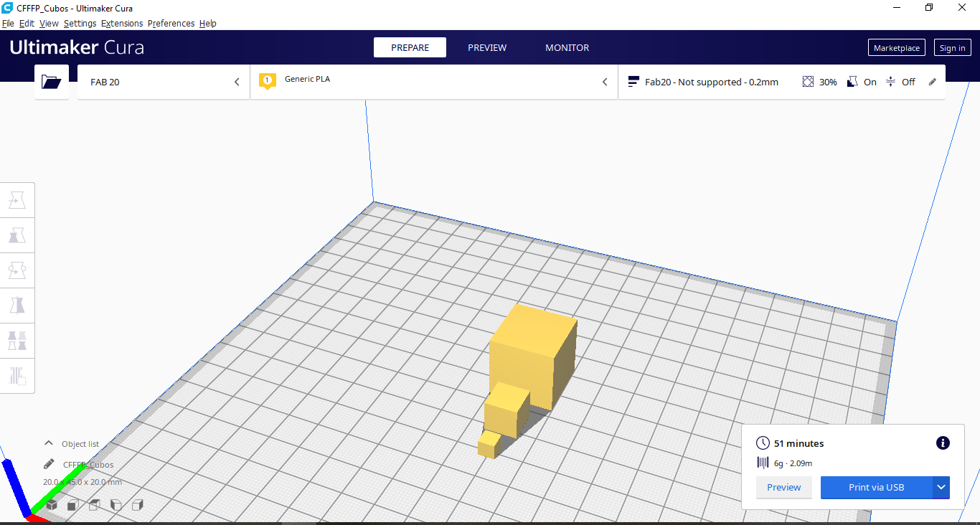Open the Edit menu

pyautogui.click(x=27, y=23)
